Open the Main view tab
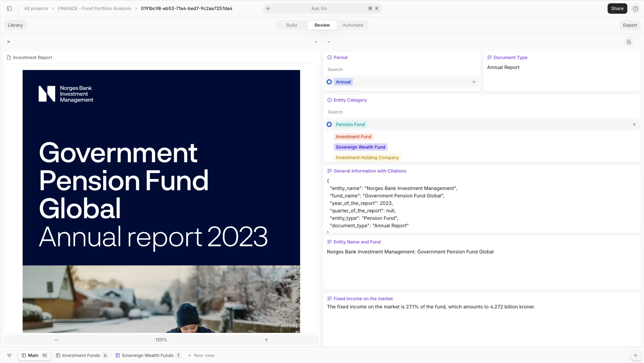The width and height of the screenshot is (644, 363). pyautogui.click(x=34, y=355)
